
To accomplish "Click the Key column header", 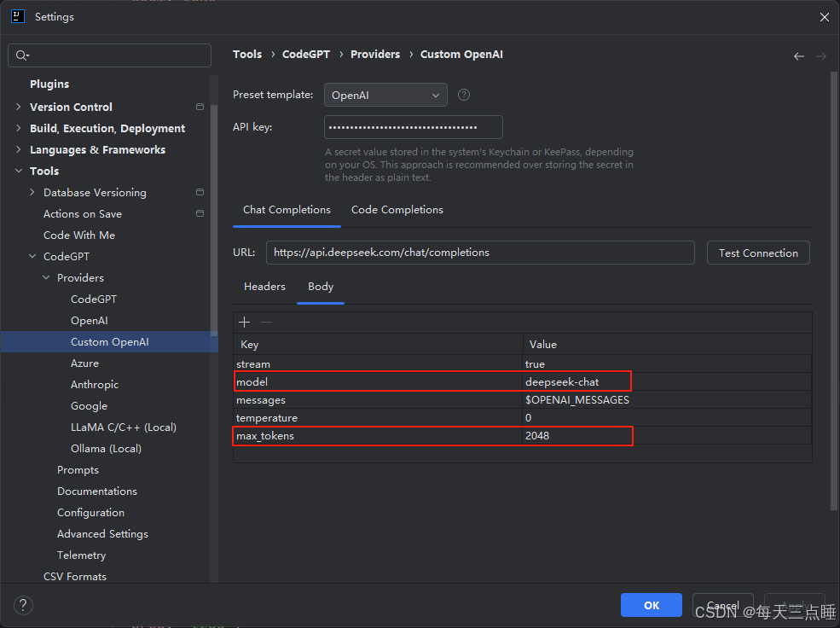I will tap(378, 344).
